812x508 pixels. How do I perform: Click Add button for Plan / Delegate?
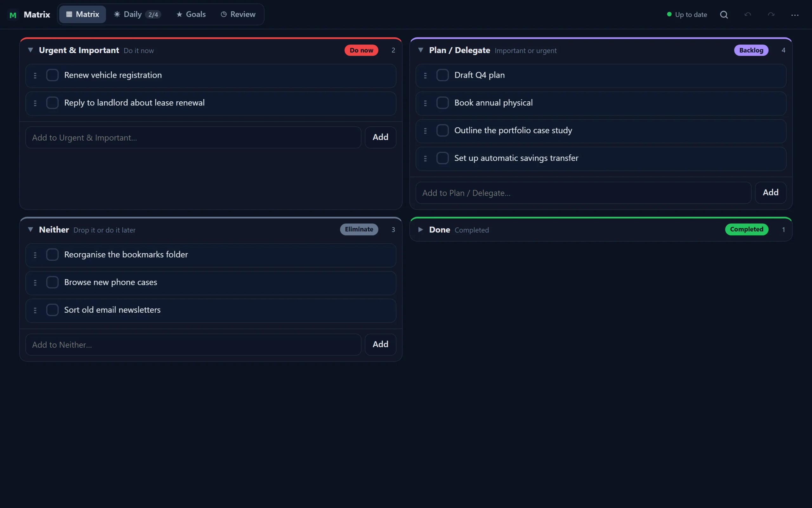pos(770,192)
